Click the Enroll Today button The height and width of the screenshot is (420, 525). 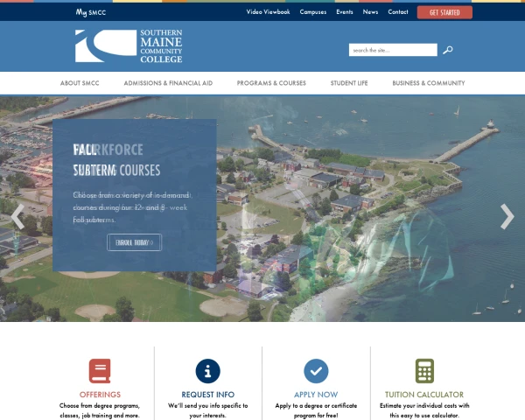click(x=134, y=242)
